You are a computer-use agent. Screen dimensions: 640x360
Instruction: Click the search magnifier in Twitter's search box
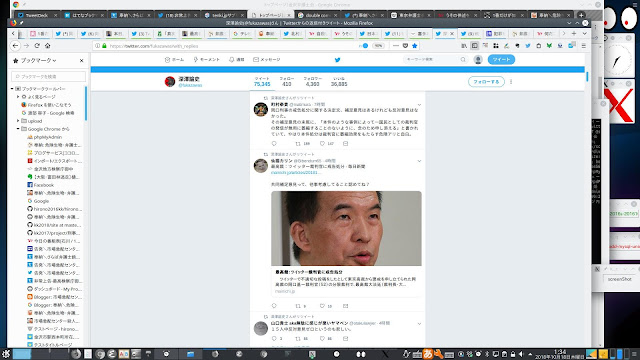[x=463, y=60]
